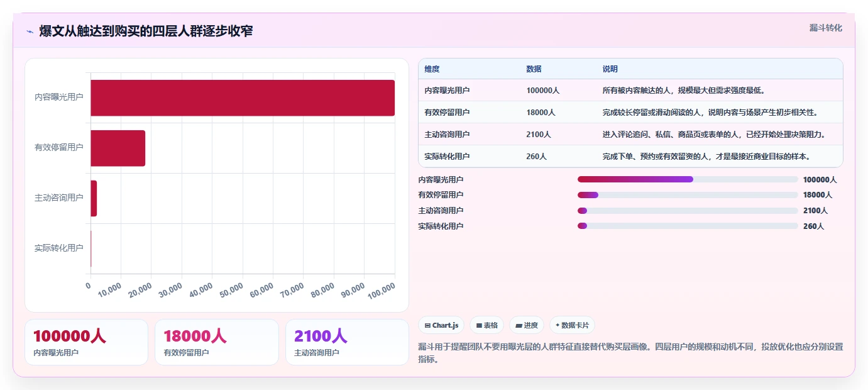
Task: Click the 2100人 cell in the table
Action: [539, 135]
